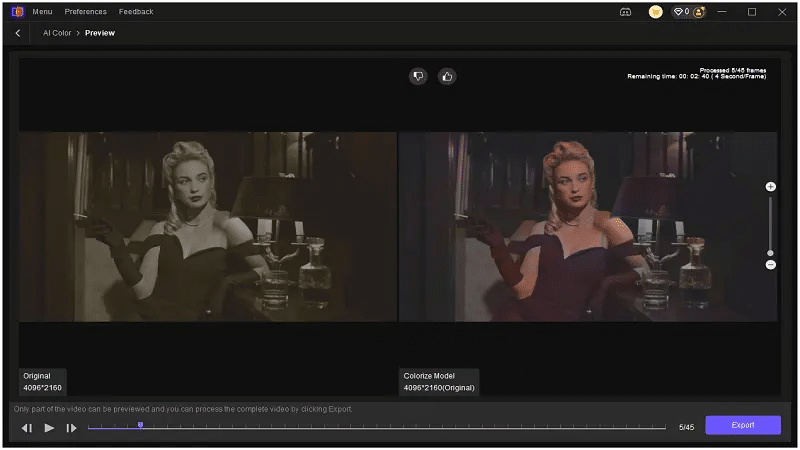Zoom out with the minus button
800x450 pixels.
770,265
